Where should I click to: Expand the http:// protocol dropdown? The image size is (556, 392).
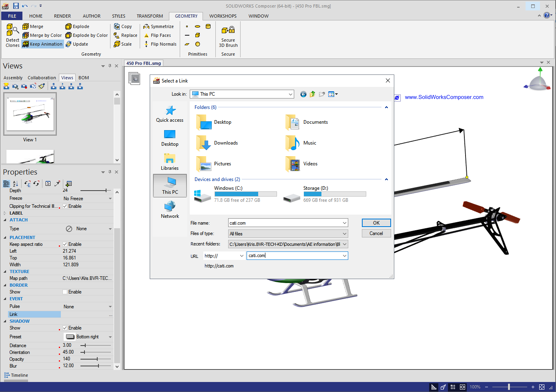(x=241, y=256)
